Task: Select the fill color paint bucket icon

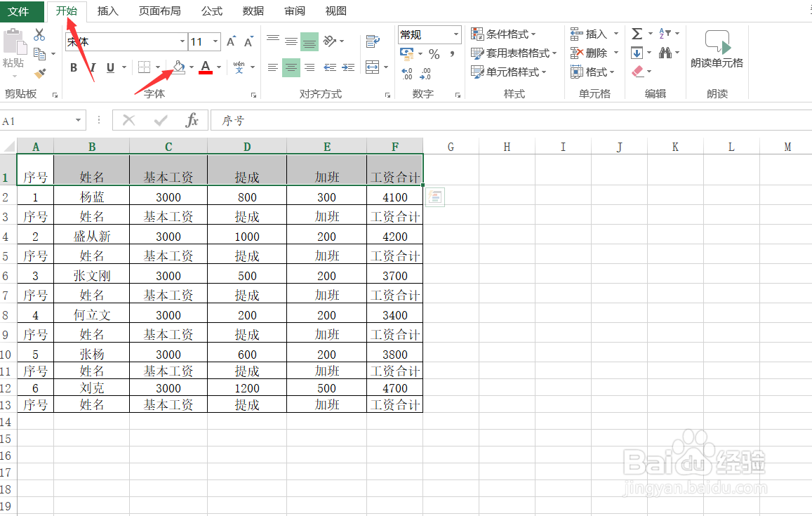Action: pyautogui.click(x=179, y=67)
